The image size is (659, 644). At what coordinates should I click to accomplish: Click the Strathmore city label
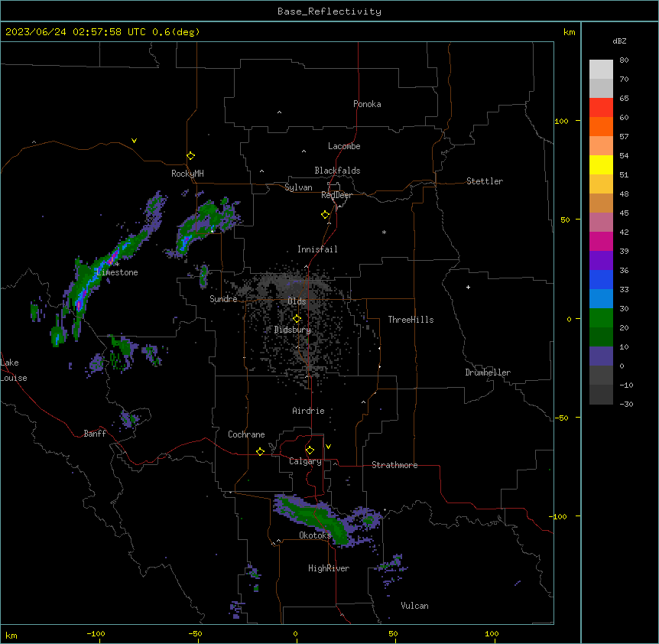point(394,465)
